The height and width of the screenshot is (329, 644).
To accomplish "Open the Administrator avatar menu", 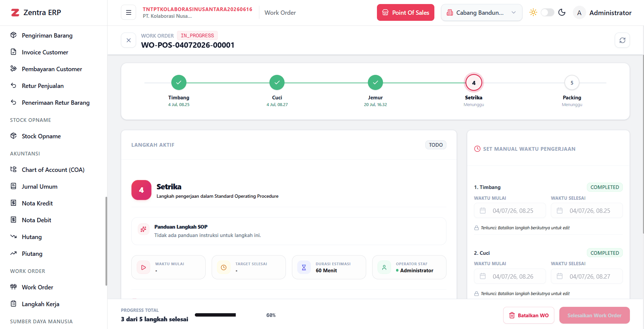I will point(579,13).
